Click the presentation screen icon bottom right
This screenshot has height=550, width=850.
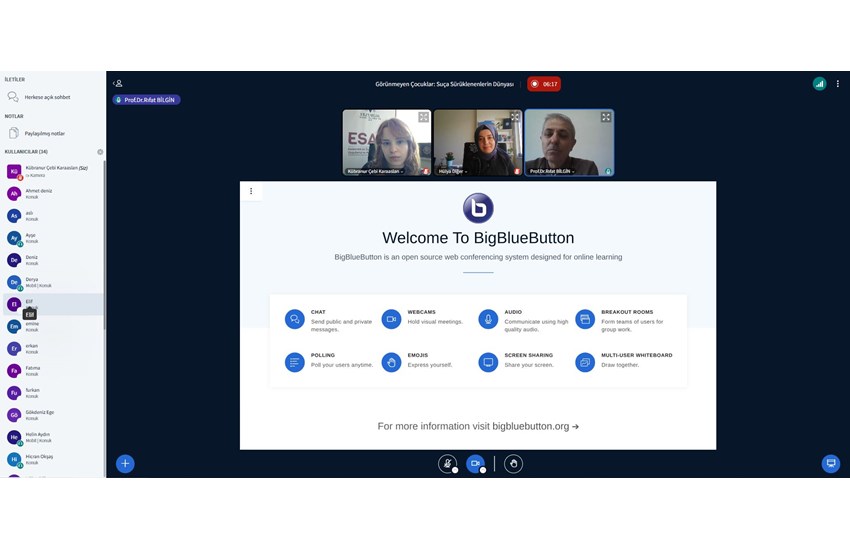click(830, 463)
